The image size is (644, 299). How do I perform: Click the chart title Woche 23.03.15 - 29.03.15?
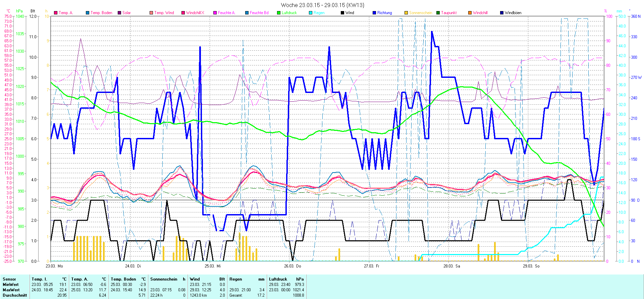pyautogui.click(x=322, y=5)
